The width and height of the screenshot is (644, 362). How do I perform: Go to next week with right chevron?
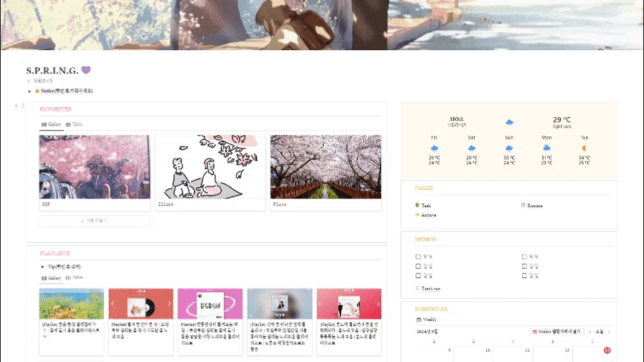(609, 331)
